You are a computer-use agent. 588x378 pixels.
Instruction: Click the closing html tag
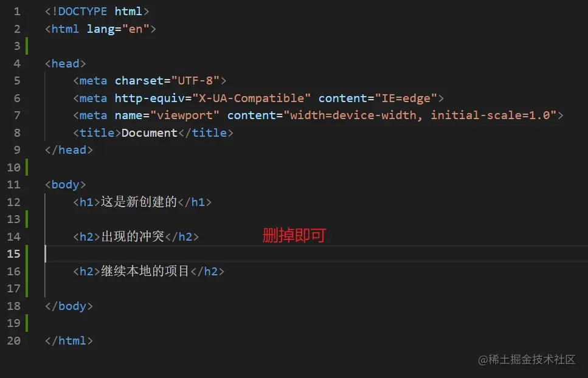coord(68,340)
